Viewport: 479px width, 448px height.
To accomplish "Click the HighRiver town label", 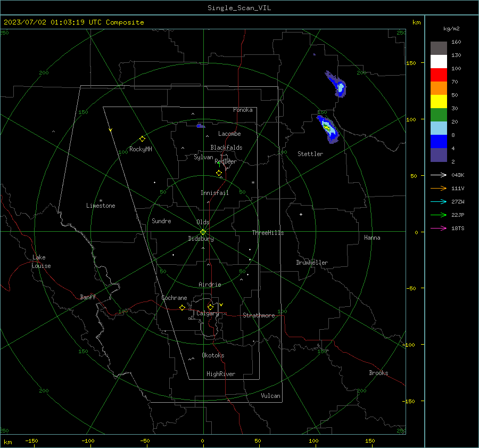I will [x=221, y=374].
